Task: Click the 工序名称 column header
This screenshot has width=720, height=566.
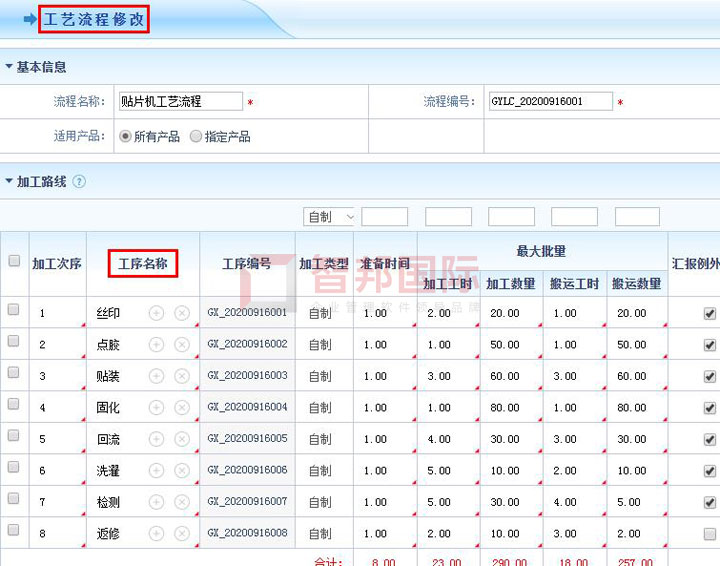Action: (x=143, y=264)
